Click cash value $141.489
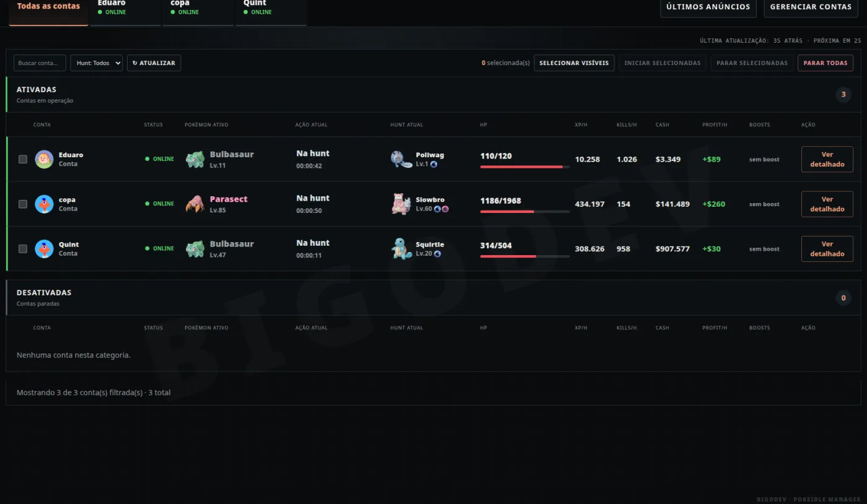 (x=673, y=204)
